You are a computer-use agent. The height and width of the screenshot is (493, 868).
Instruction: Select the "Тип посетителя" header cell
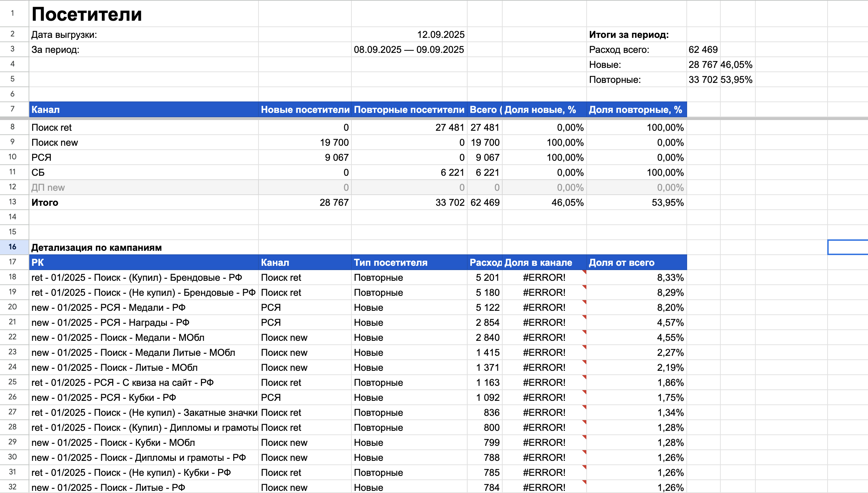pyautogui.click(x=390, y=263)
